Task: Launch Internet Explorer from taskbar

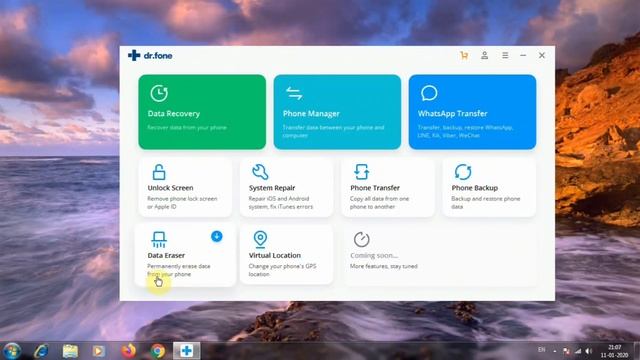Action: pos(41,351)
